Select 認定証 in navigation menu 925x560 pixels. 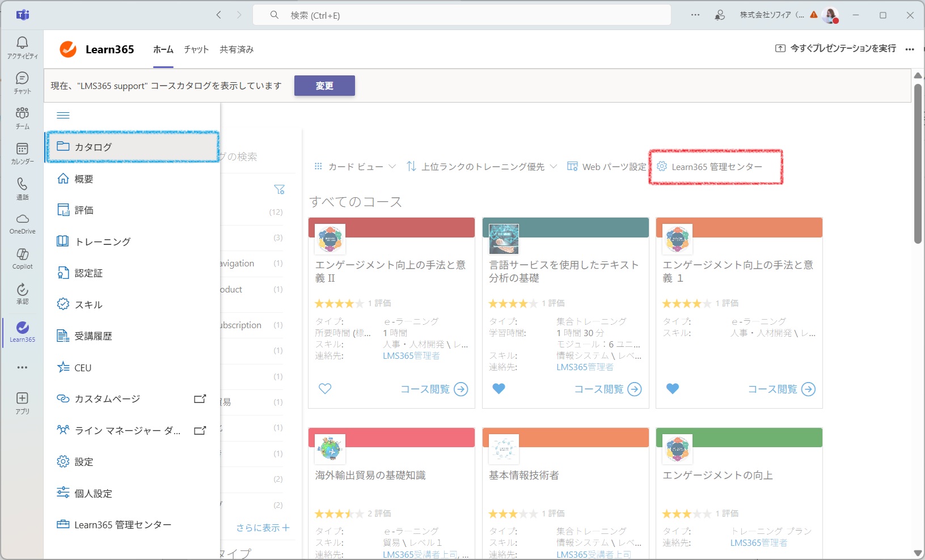click(x=132, y=273)
